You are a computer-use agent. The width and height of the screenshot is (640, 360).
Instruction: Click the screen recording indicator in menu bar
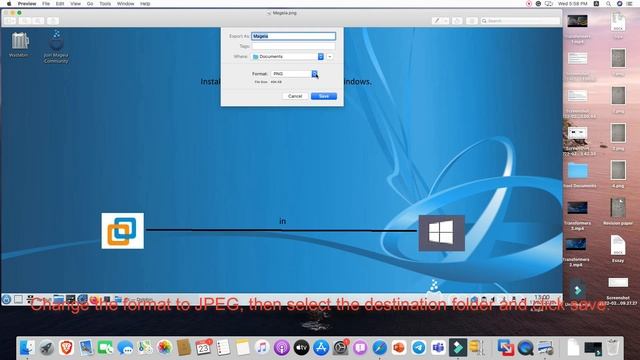click(x=529, y=3)
